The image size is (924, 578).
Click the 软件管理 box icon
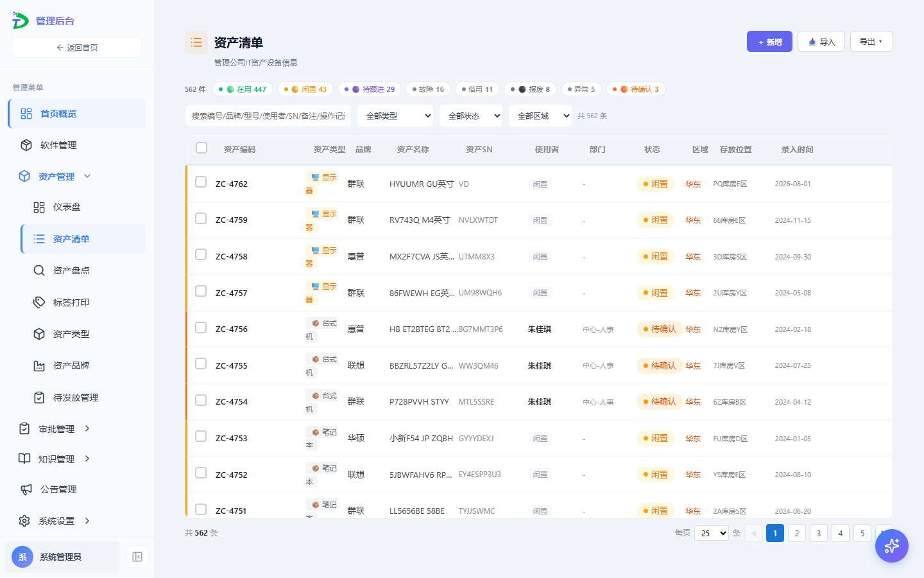(26, 145)
